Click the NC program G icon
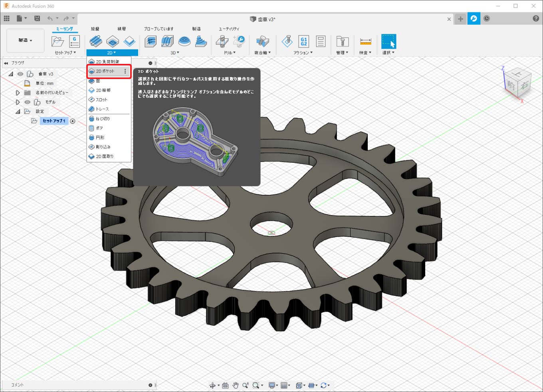The width and height of the screenshot is (543, 392). pos(74,42)
